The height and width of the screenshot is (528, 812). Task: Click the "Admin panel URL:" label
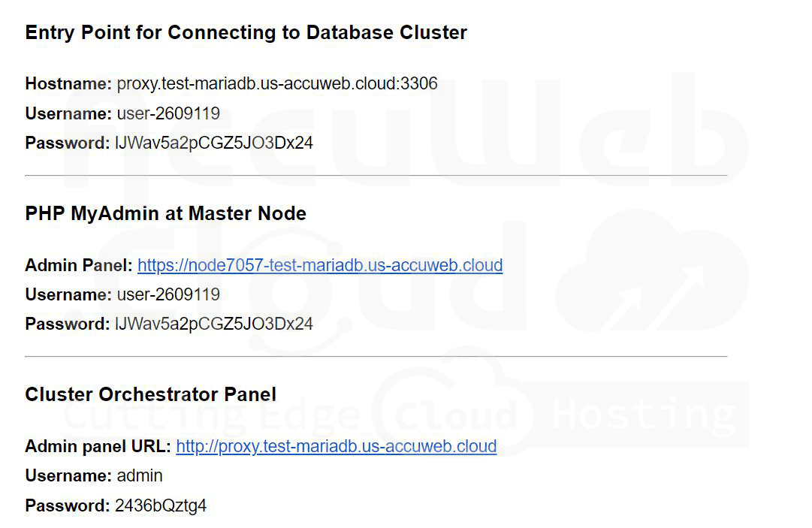[98, 446]
